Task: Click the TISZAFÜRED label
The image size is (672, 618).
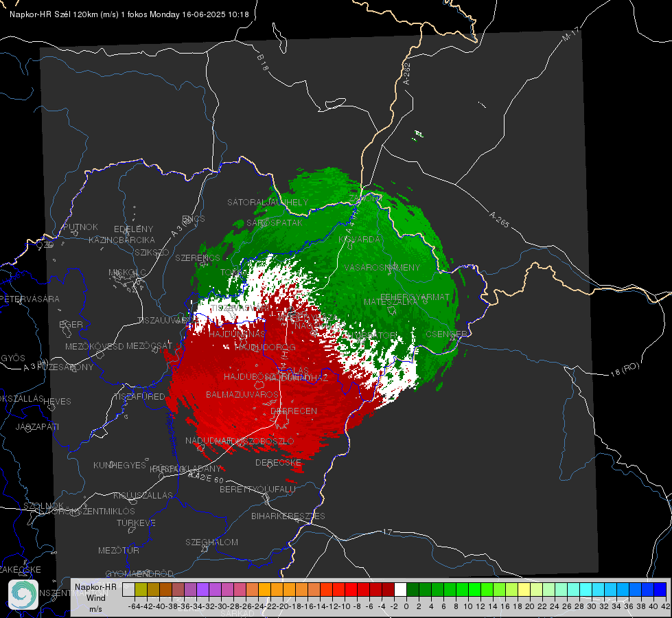Action: coord(140,397)
